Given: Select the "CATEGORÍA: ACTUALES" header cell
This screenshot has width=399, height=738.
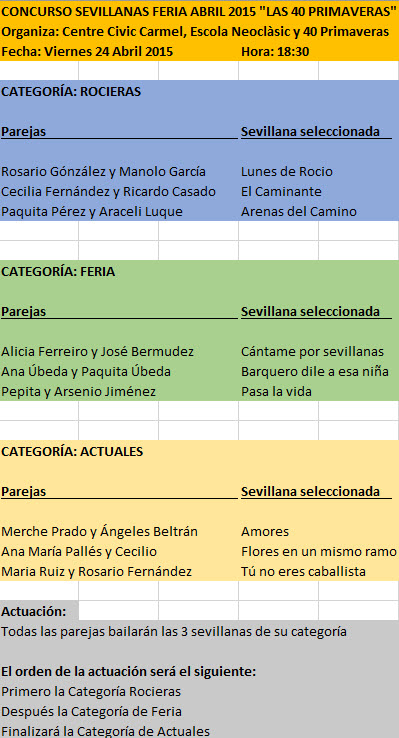Looking at the screenshot, I should point(72,452).
